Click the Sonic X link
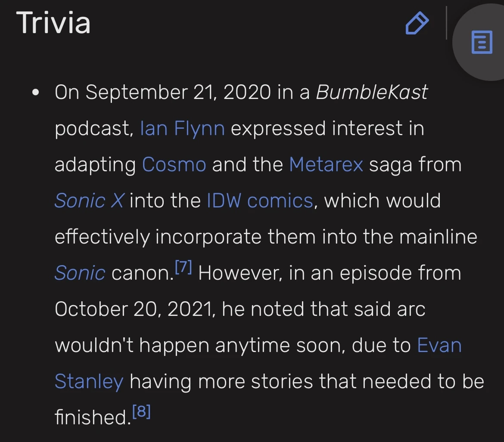The height and width of the screenshot is (442, 504). [88, 200]
